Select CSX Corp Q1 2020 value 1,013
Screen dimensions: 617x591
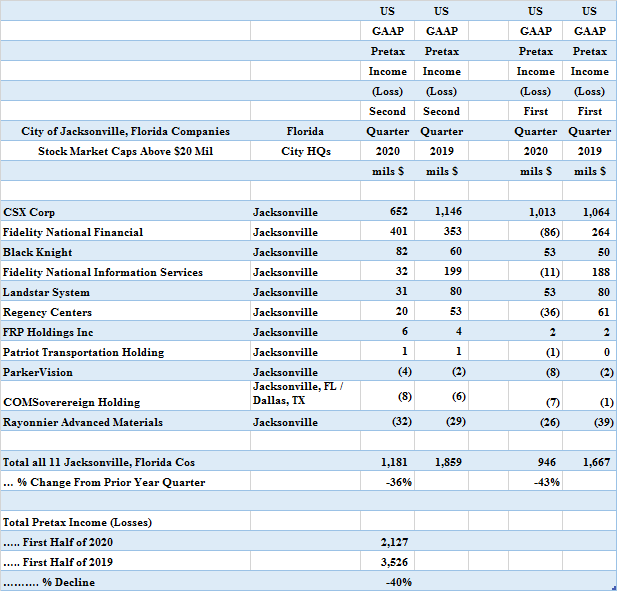(x=542, y=212)
